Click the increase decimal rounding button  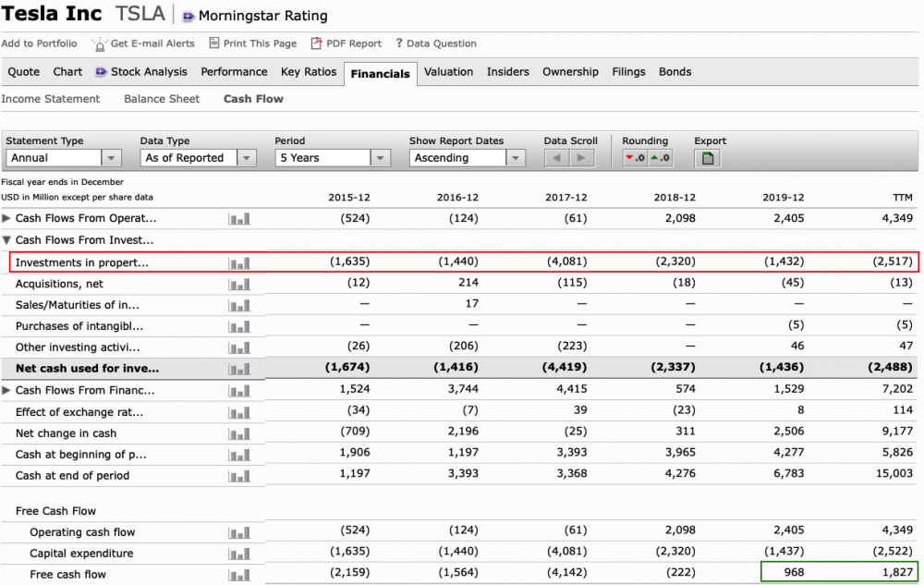coord(659,158)
